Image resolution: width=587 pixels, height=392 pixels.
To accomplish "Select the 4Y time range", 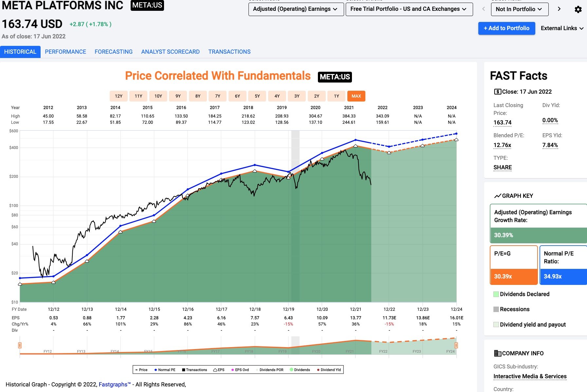I will pos(277,96).
